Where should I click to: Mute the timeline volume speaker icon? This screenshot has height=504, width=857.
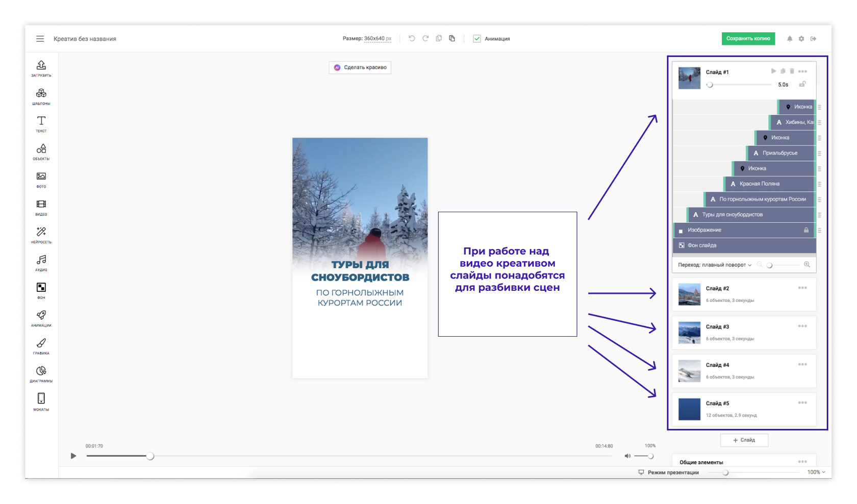coord(627,456)
